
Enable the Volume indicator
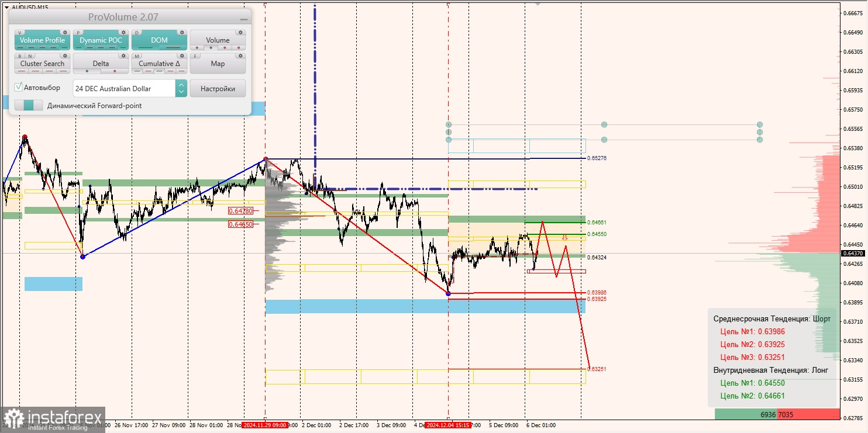click(218, 40)
